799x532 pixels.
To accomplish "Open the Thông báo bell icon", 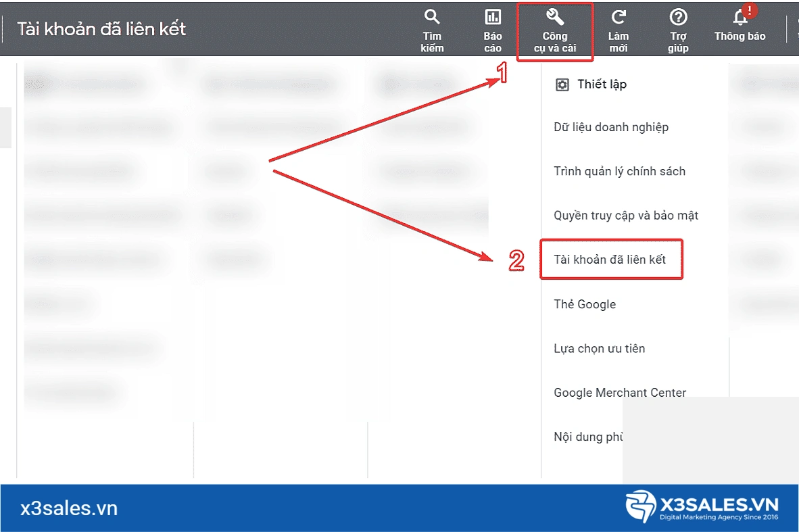I will pos(740,18).
